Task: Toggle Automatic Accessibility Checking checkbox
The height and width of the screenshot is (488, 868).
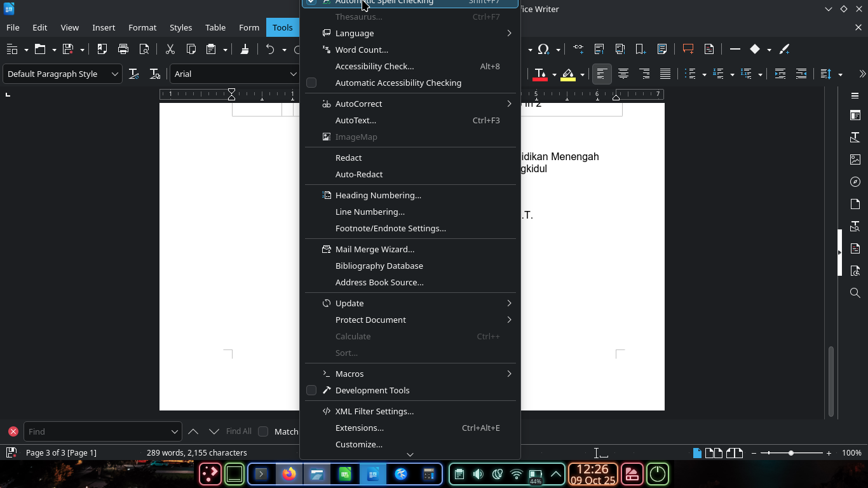Action: pos(311,83)
